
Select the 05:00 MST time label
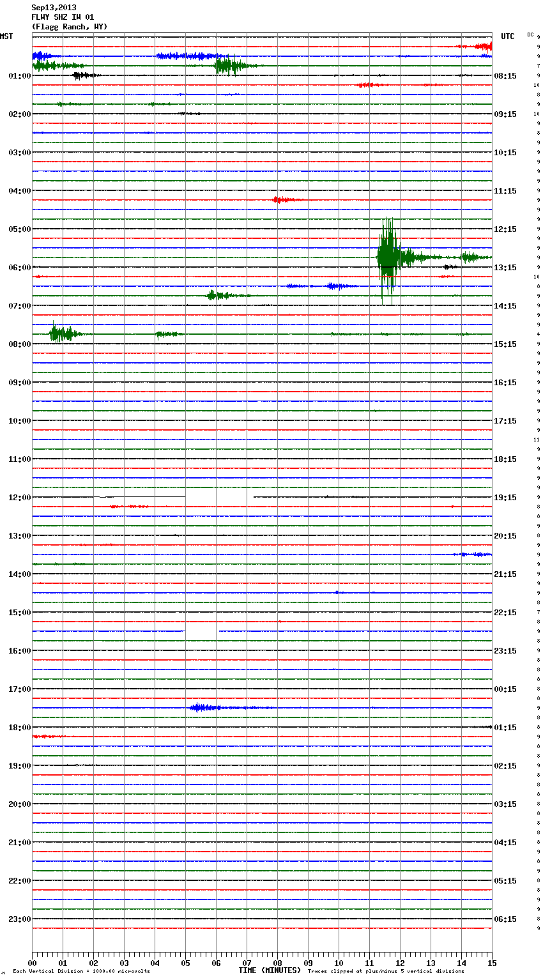[x=20, y=229]
